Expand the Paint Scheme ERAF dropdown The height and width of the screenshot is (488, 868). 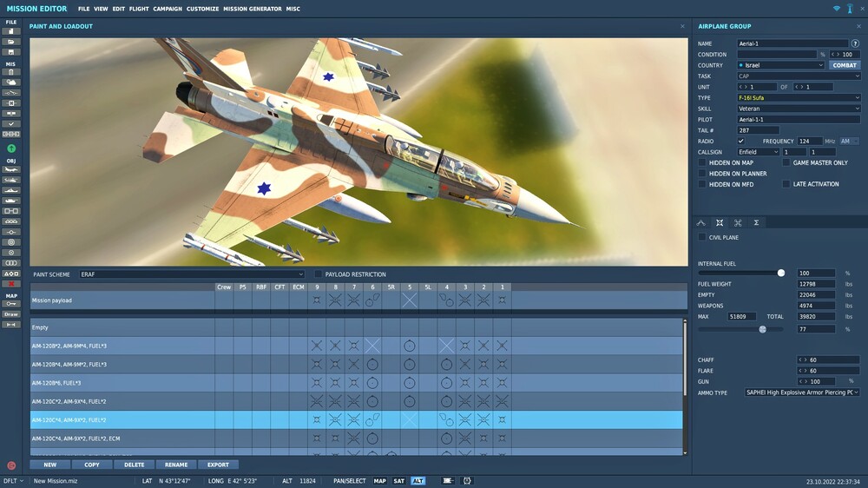click(x=192, y=274)
